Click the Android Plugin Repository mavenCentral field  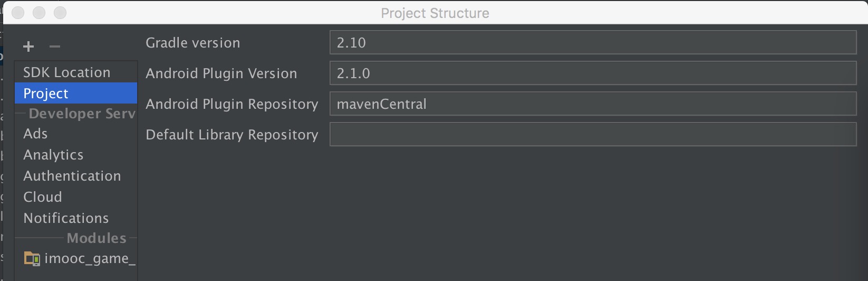pos(593,104)
